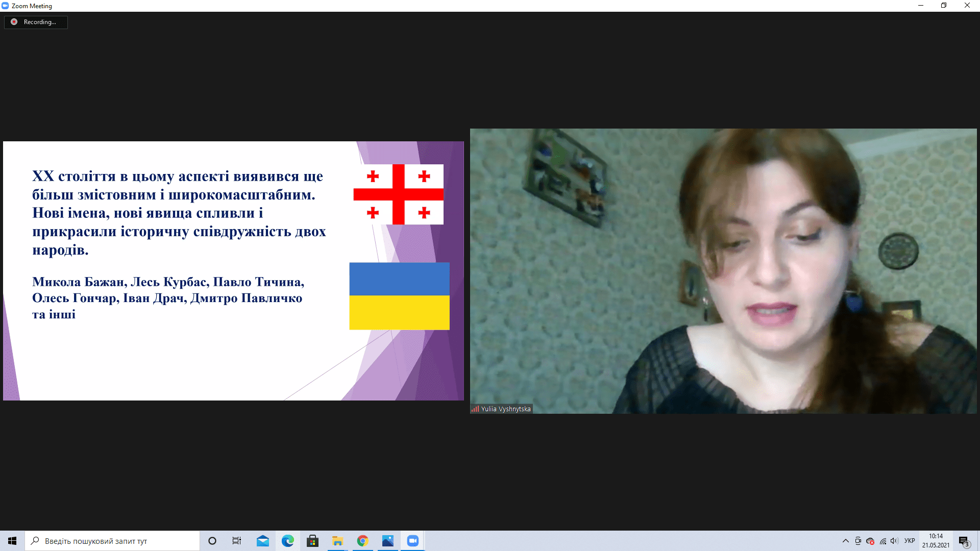Open Google Chrome from the taskbar
Viewport: 980px width, 551px height.
pos(362,541)
